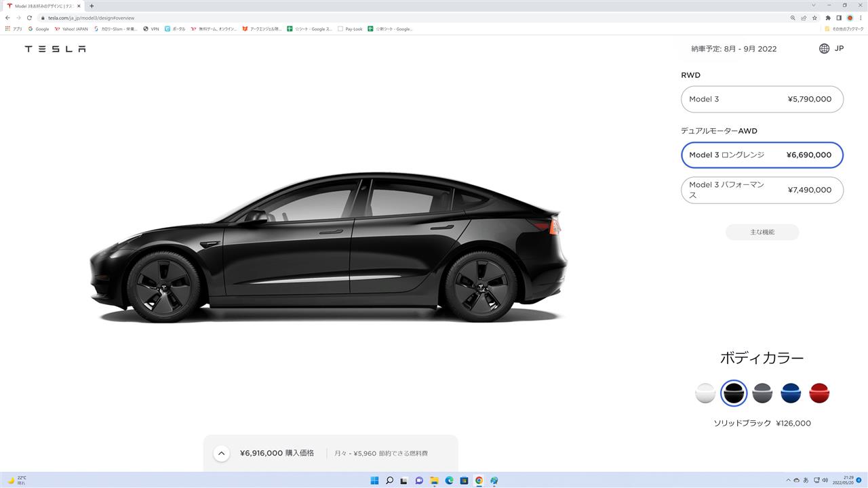Go back in browser history
This screenshot has height=488, width=868.
point(7,18)
